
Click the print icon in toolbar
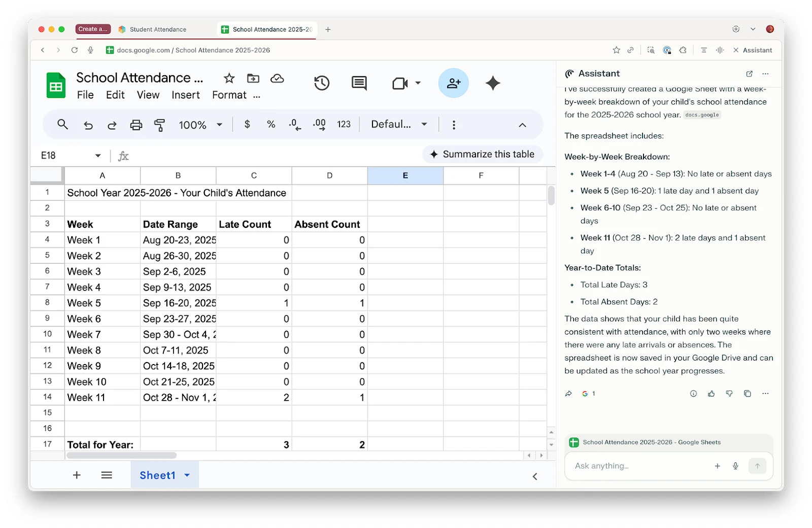[136, 125]
